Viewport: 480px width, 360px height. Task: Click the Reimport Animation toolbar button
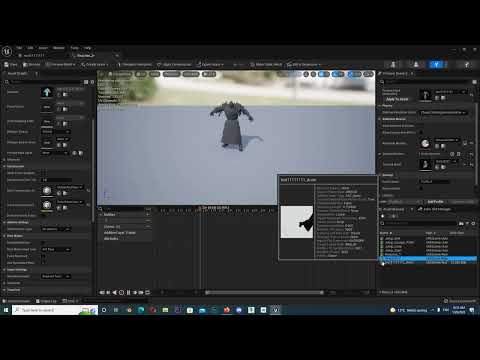point(134,65)
